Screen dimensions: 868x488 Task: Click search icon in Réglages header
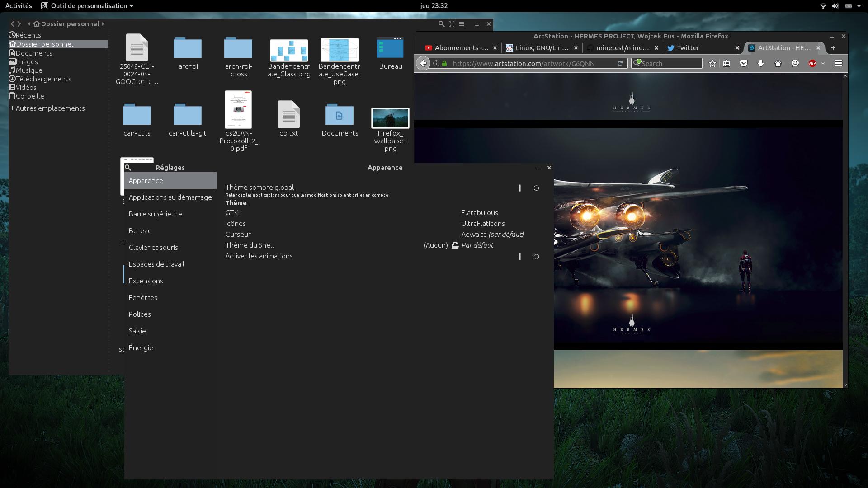pyautogui.click(x=128, y=168)
